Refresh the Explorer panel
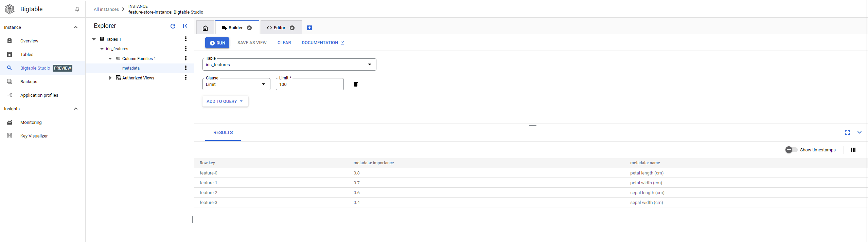This screenshot has width=868, height=242. pyautogui.click(x=173, y=26)
